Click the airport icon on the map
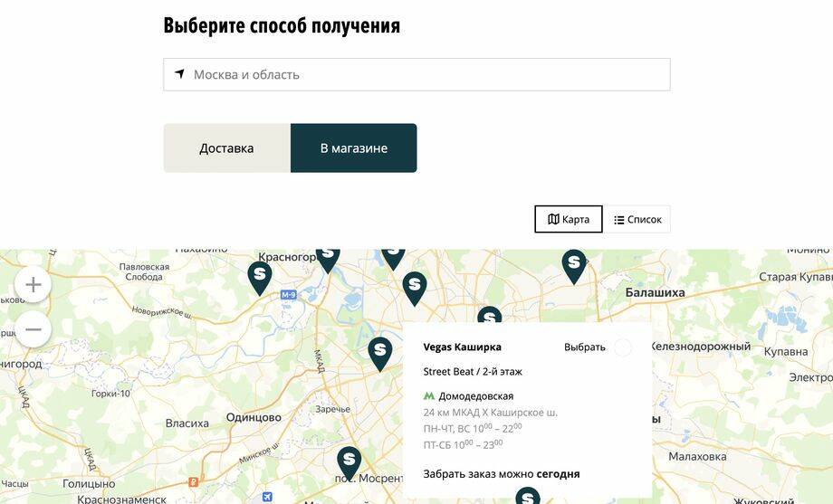 pyautogui.click(x=267, y=498)
